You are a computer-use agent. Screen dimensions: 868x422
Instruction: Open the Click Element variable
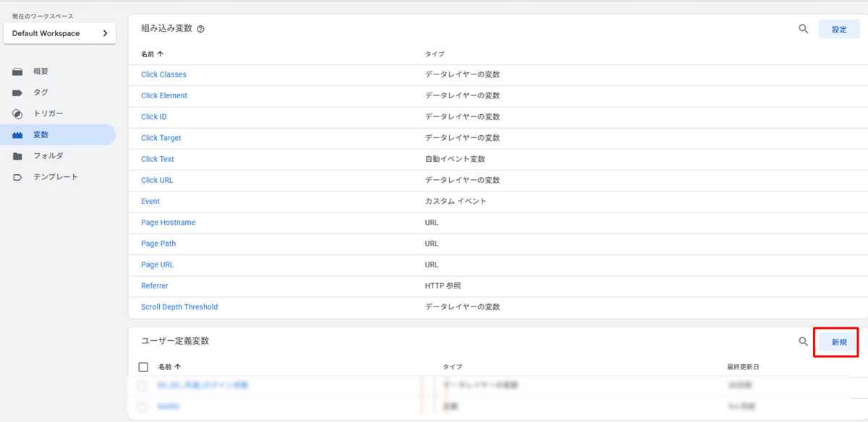click(x=164, y=95)
